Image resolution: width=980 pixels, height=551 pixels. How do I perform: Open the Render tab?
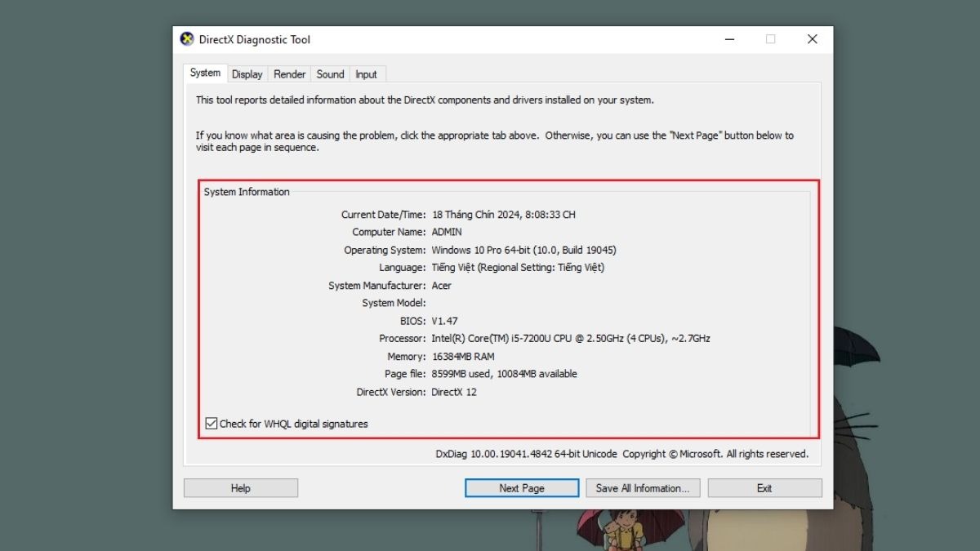pyautogui.click(x=289, y=74)
